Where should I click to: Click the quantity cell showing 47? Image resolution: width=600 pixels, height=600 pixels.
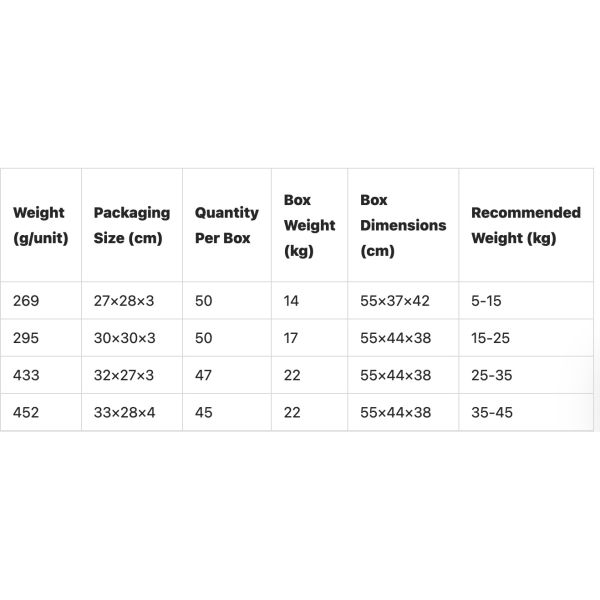coord(204,375)
